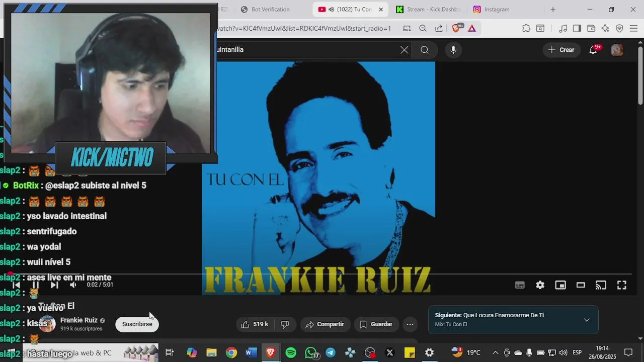
Task: Toggle video subtitles
Action: [520, 285]
